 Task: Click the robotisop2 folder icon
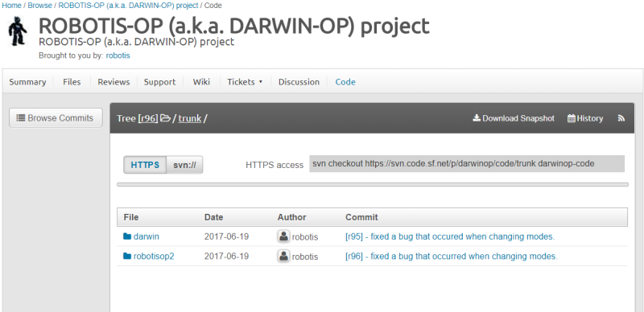(x=127, y=257)
